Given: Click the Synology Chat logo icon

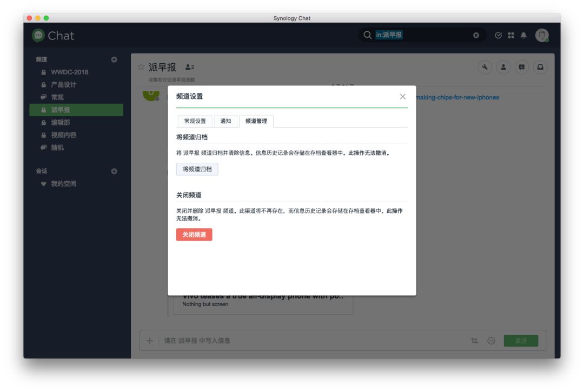Looking at the screenshot, I should pyautogui.click(x=38, y=35).
